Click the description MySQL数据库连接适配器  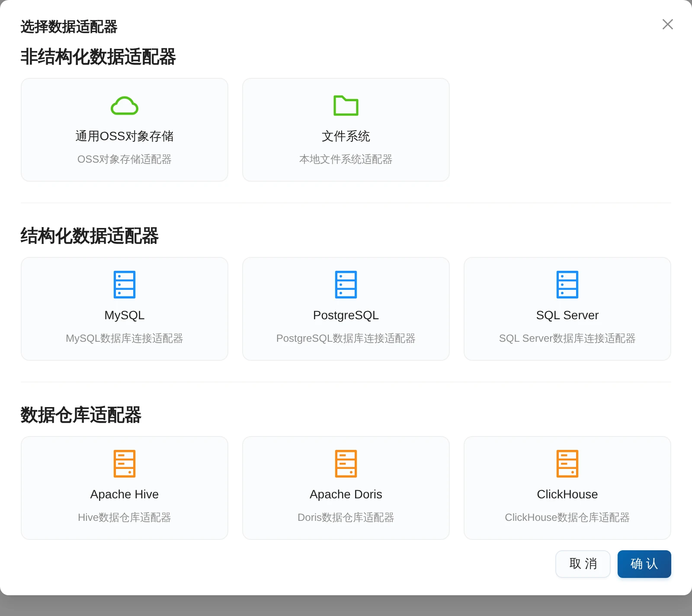point(125,338)
